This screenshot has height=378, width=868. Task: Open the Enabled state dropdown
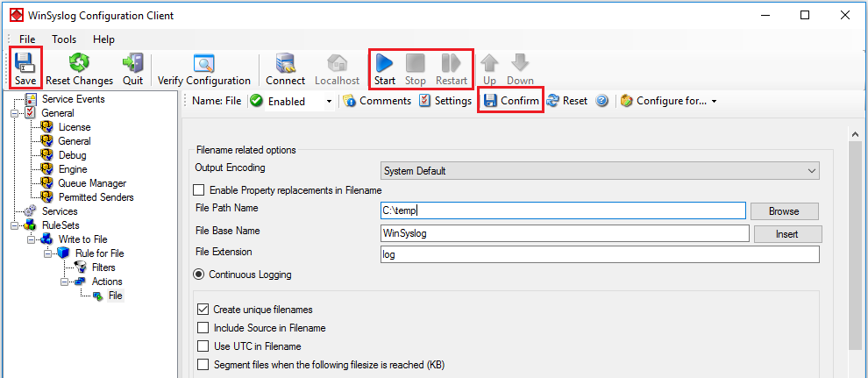click(x=329, y=102)
